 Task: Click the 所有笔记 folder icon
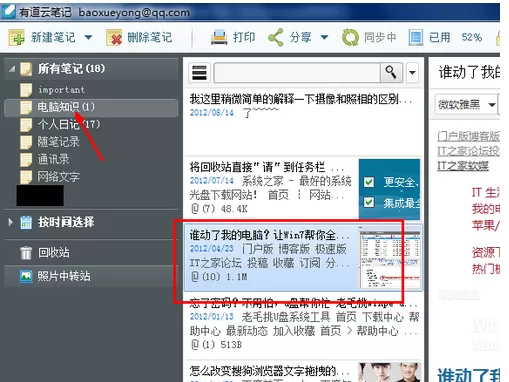[26, 69]
